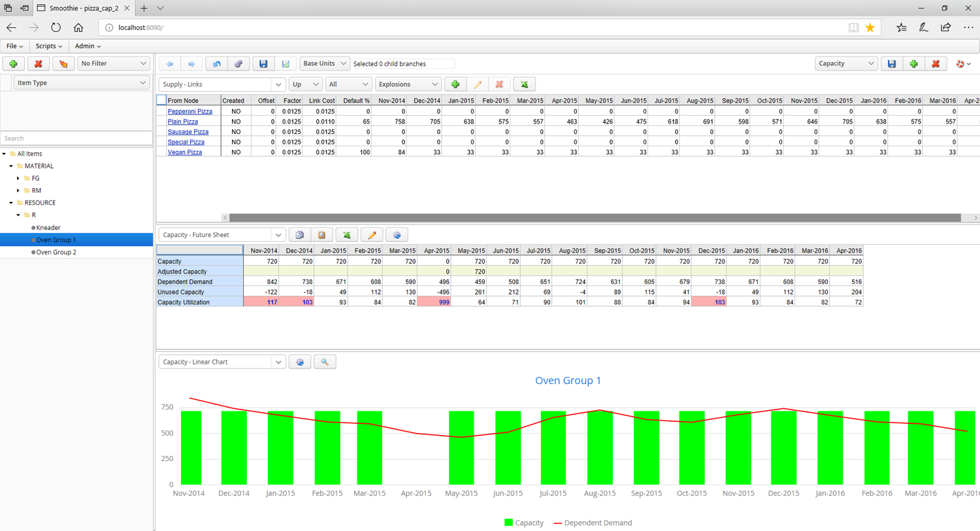
Task: Open the pencil edit icon above the Future Sheet
Action: [371, 234]
